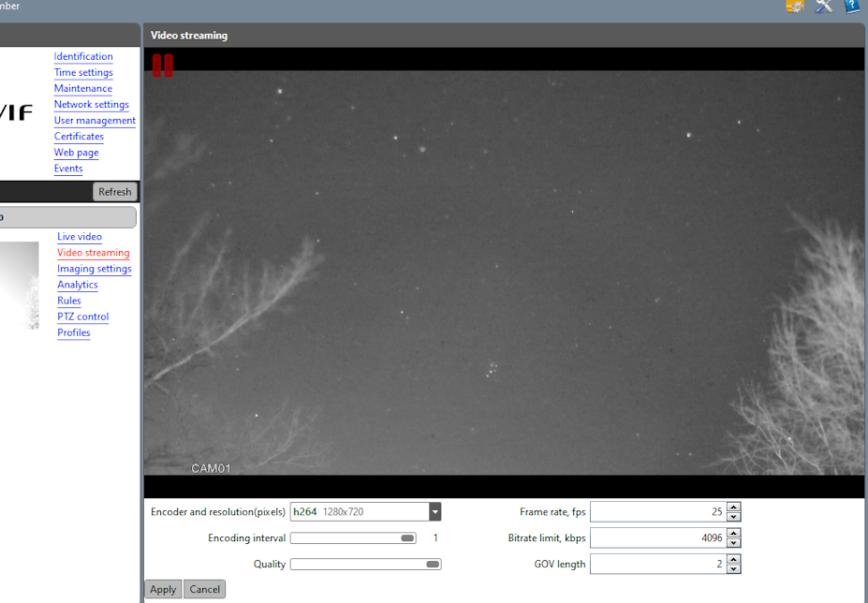Click the Video streaming panel title
The image size is (868, 603).
pyautogui.click(x=189, y=36)
